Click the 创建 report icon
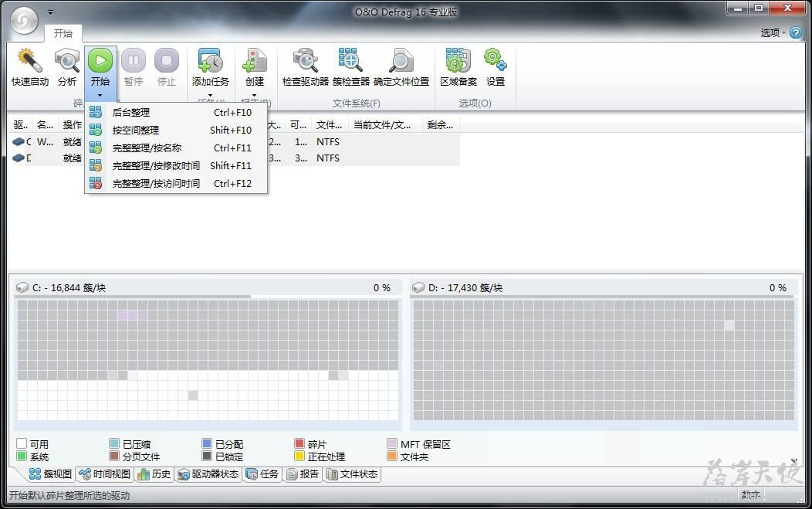 coord(255,61)
